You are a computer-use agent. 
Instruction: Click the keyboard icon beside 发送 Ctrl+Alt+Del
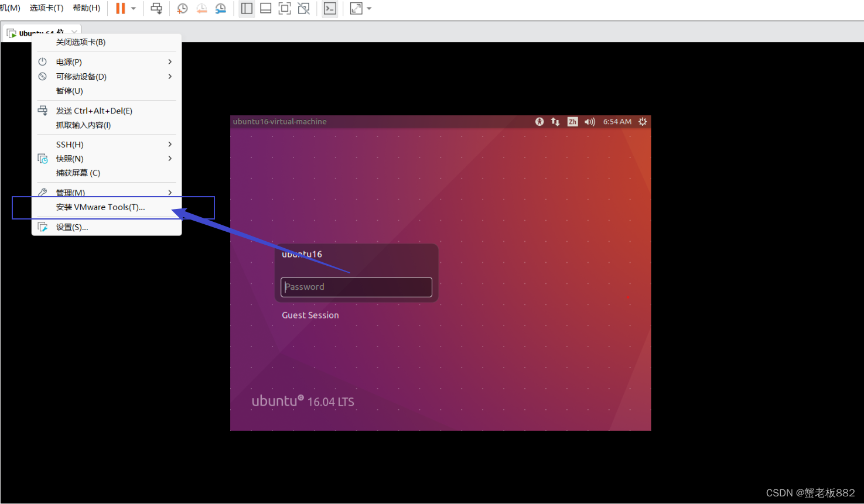point(43,111)
